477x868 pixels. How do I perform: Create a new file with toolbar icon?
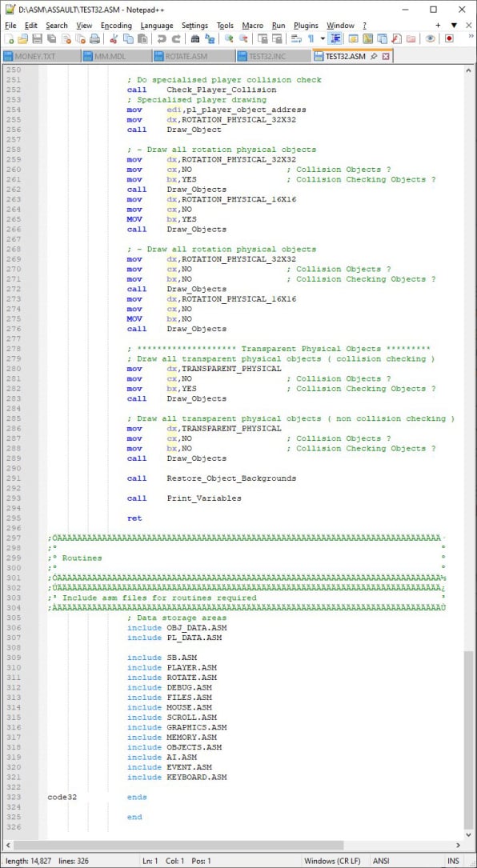[x=9, y=38]
